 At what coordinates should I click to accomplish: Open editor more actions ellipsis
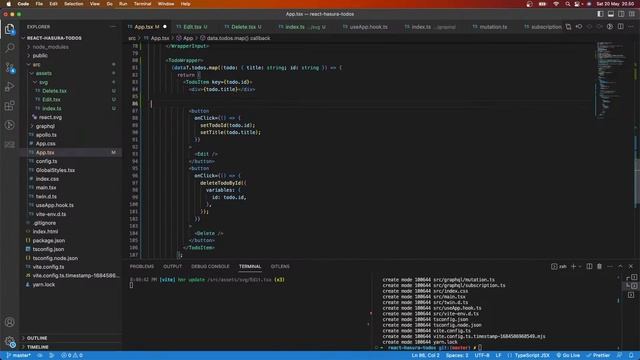point(631,27)
